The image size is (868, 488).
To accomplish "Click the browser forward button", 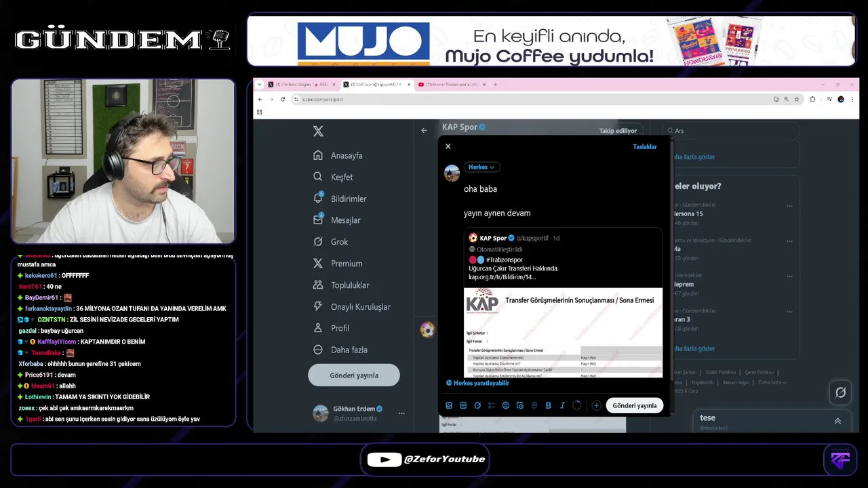I will click(x=271, y=99).
